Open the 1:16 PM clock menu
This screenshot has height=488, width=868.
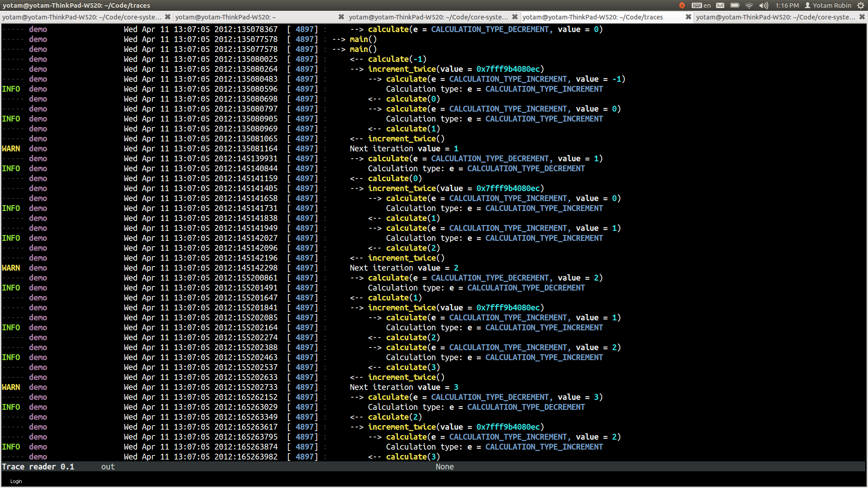[787, 5]
